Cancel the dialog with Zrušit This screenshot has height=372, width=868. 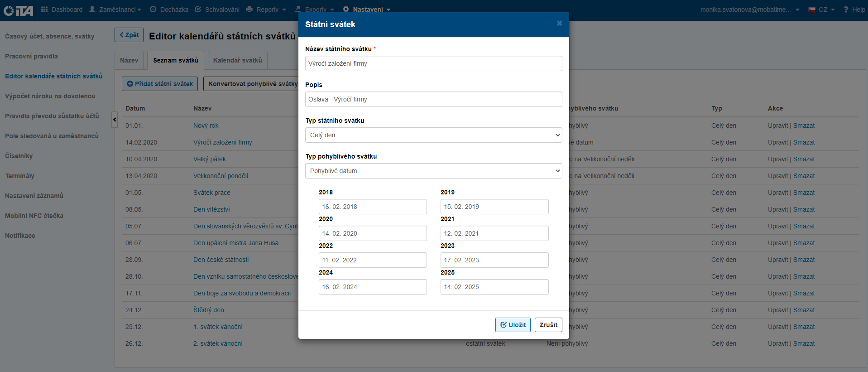548,325
